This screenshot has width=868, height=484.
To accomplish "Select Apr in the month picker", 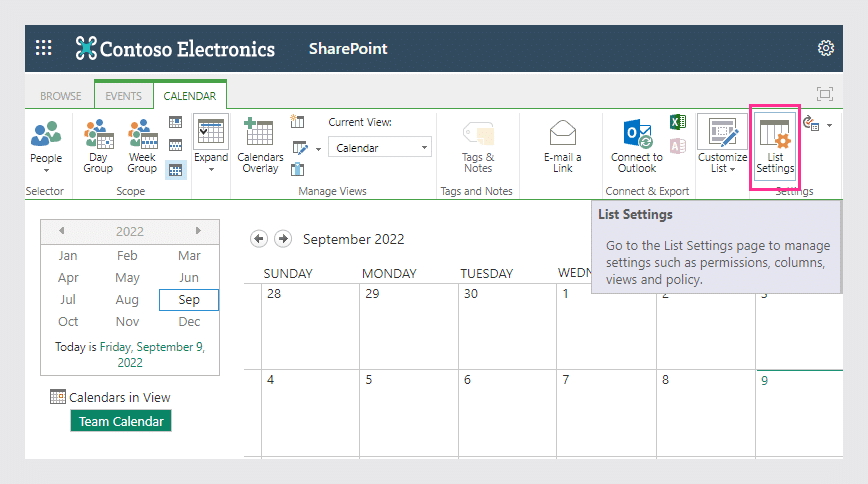I will [68, 277].
